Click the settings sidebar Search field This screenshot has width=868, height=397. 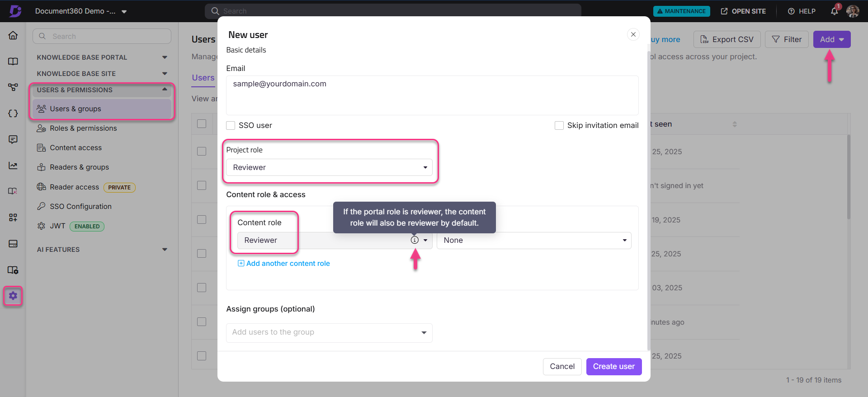[x=102, y=36]
